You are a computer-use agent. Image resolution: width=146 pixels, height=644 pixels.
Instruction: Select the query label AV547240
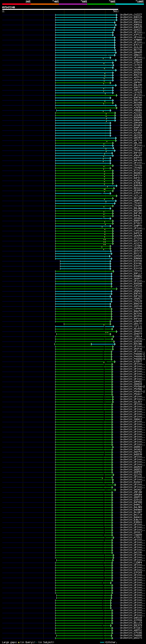[8, 8]
